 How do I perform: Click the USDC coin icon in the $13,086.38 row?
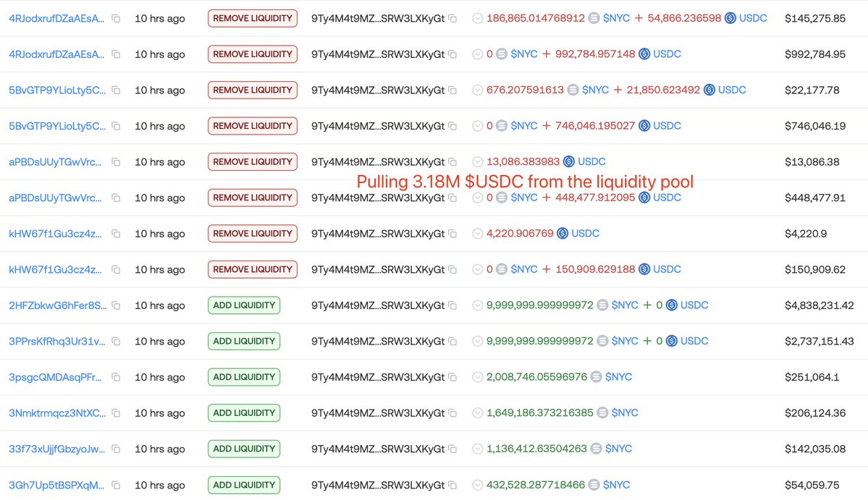click(x=569, y=162)
